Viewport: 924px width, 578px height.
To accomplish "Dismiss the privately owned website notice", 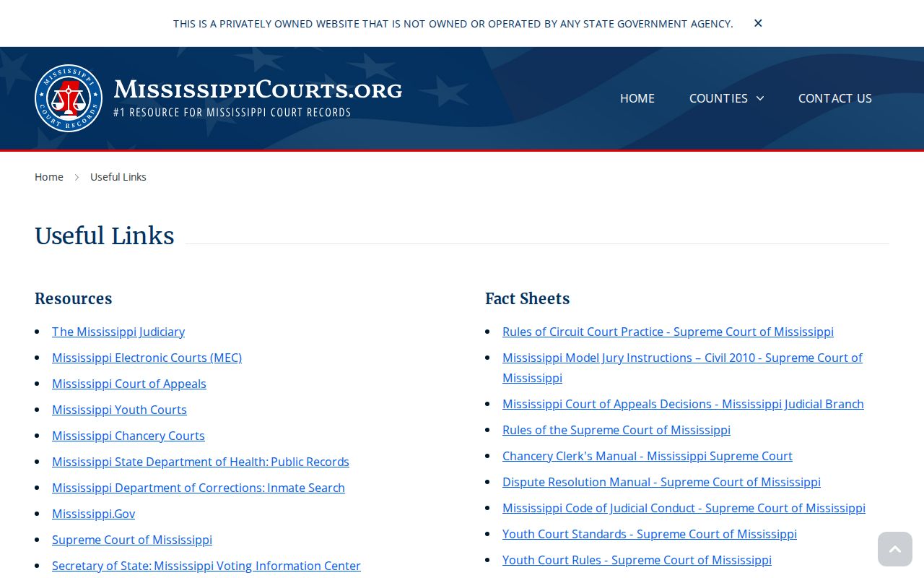I will coord(758,23).
